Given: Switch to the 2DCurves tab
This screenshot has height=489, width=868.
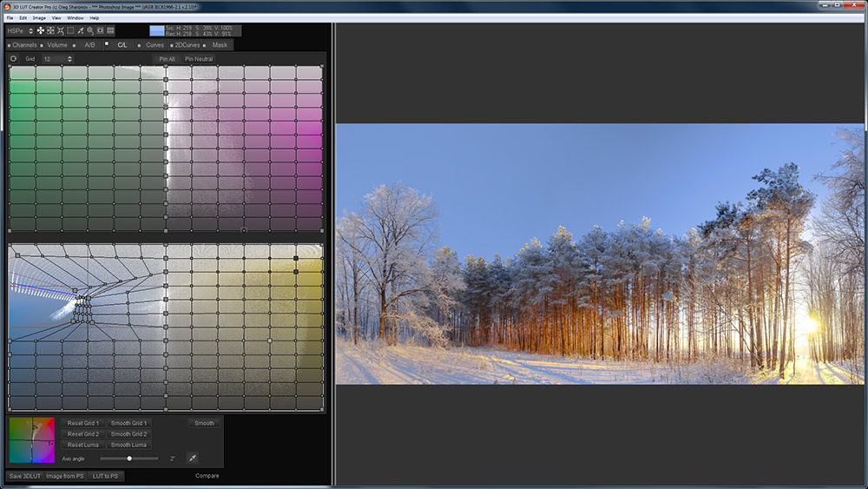Looking at the screenshot, I should coord(187,45).
